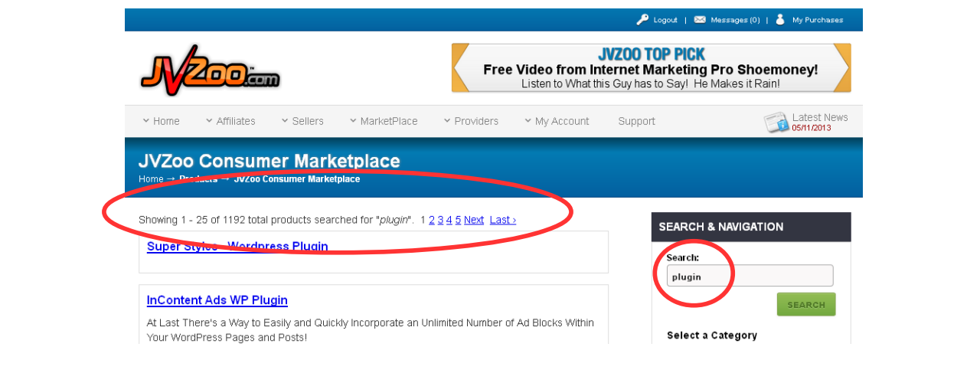The width and height of the screenshot is (980, 383).
Task: Open the My Purchases link
Action: [818, 20]
